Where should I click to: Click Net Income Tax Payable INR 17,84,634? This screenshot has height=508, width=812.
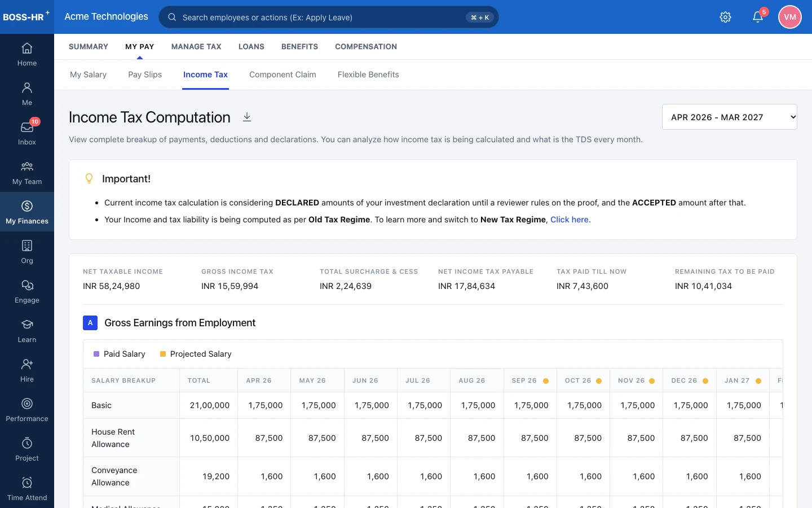467,286
